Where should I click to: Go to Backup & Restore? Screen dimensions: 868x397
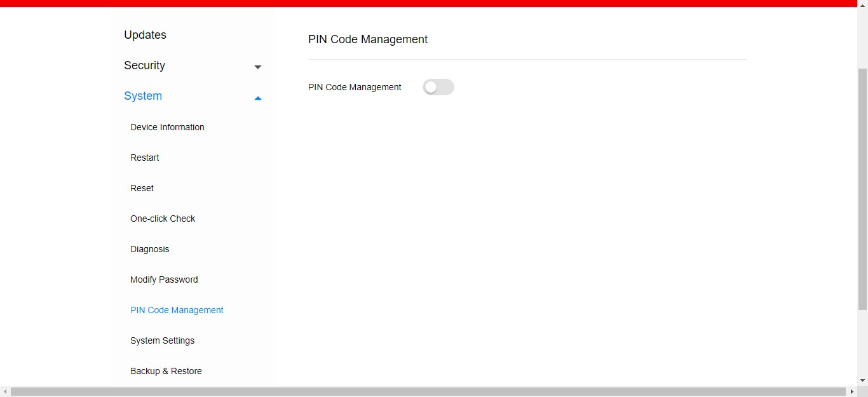[x=166, y=371]
